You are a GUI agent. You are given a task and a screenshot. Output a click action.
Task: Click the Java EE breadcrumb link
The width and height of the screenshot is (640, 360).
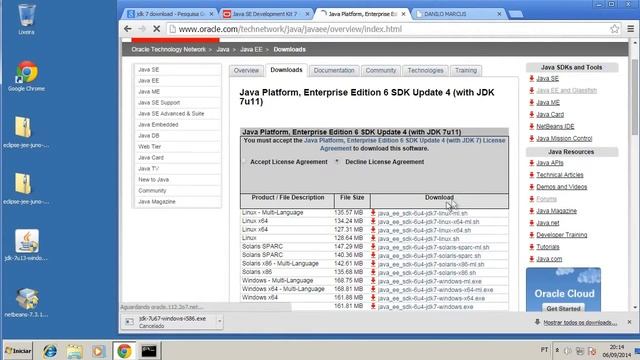251,49
